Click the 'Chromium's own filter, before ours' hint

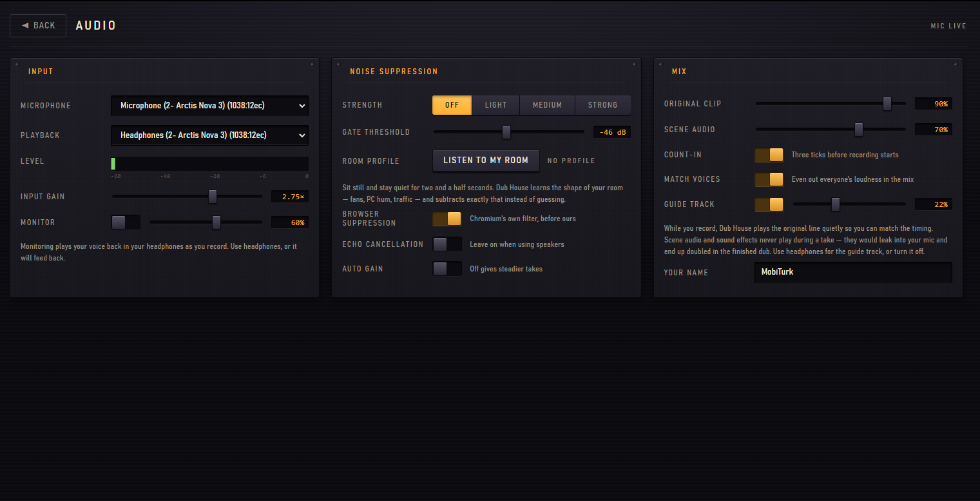click(x=523, y=219)
